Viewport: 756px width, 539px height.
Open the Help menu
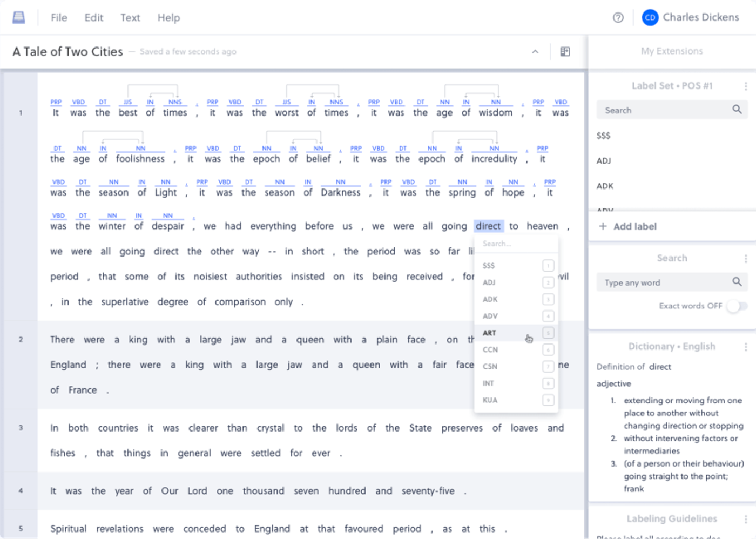pos(168,18)
